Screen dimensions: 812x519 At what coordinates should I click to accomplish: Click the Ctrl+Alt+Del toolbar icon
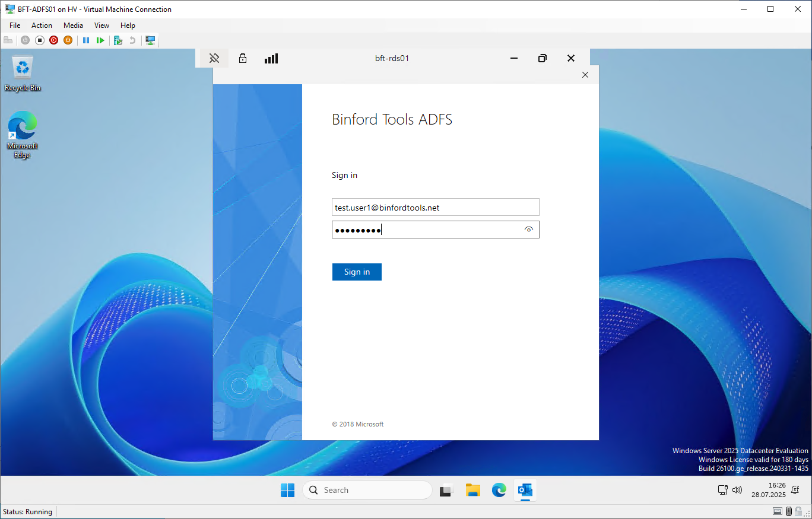point(8,40)
